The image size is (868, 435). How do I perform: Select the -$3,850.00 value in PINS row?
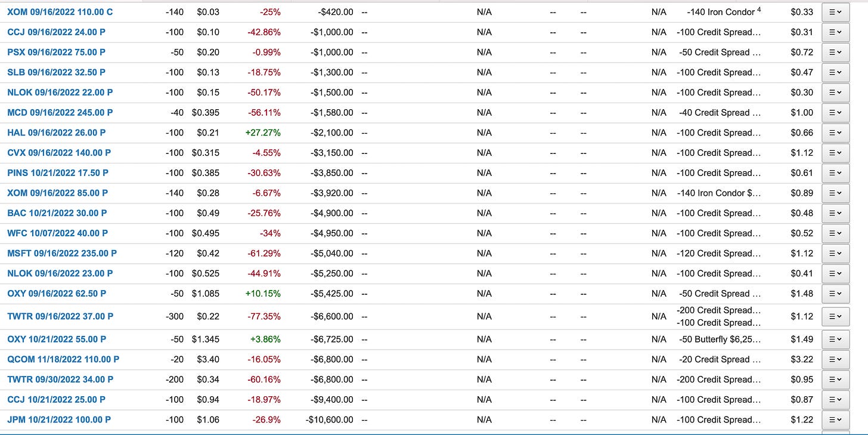coord(331,173)
